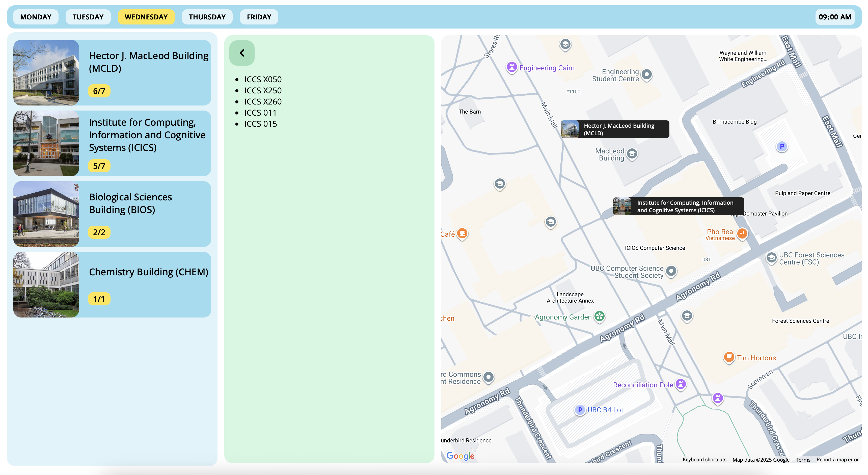
Task: Click the Reconciliation Pole landmark icon
Action: pyautogui.click(x=681, y=384)
